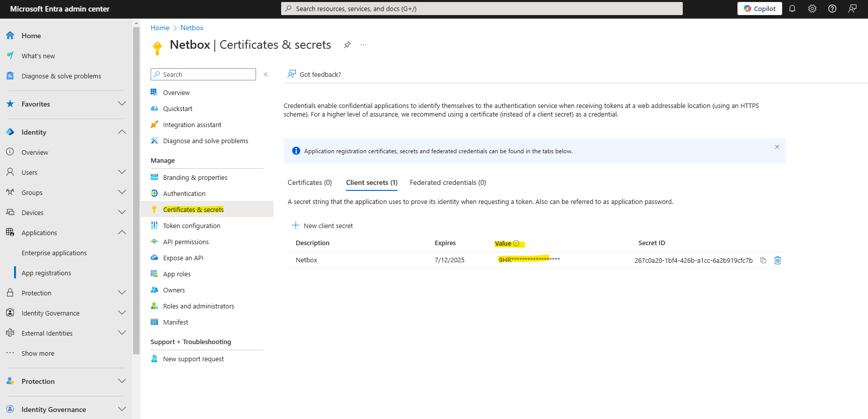Select the masked secret value 9HR
This screenshot has height=419, width=868.
pos(529,260)
